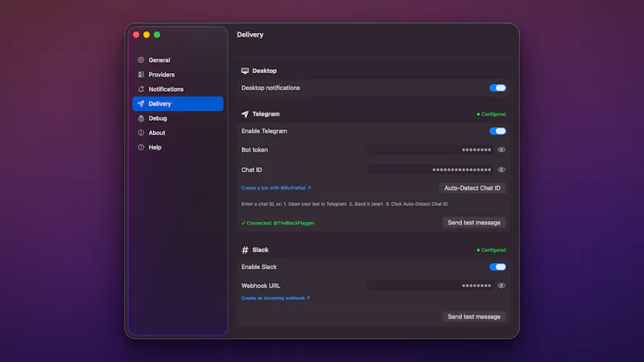Image resolution: width=644 pixels, height=362 pixels.
Task: Open the About page
Action: click(178, 133)
